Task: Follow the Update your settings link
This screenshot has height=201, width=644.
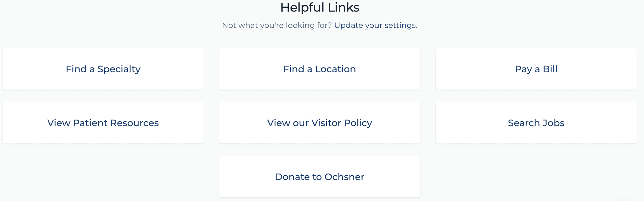Action: pos(375,25)
